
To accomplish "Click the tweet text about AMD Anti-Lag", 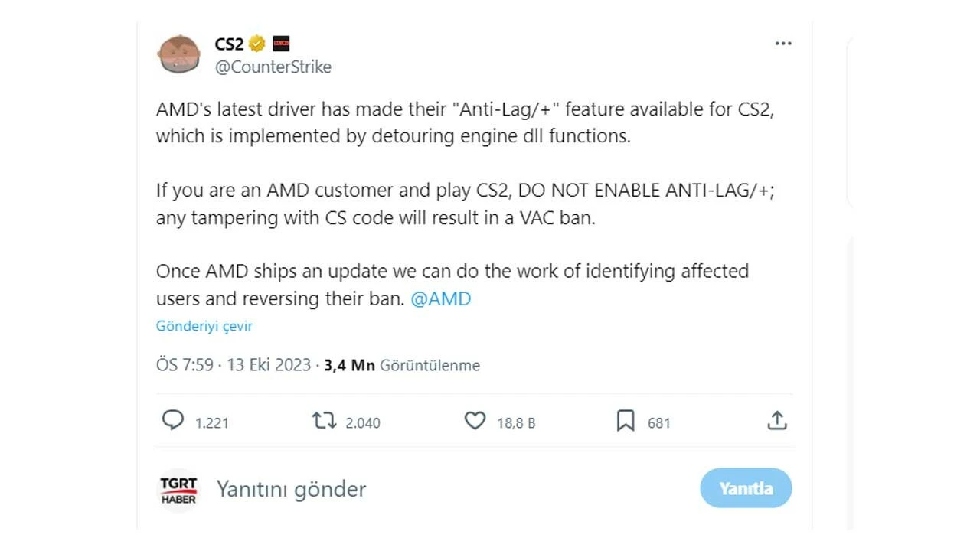I will point(465,122).
